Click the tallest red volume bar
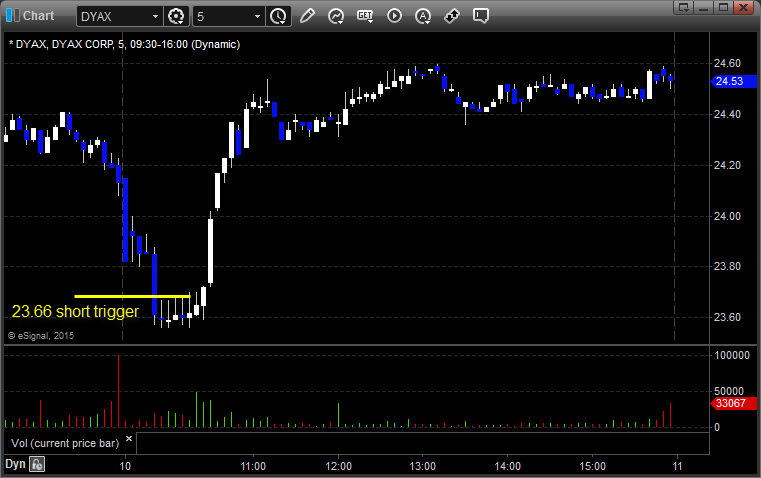Screen dimensions: 761x478 tap(118, 391)
